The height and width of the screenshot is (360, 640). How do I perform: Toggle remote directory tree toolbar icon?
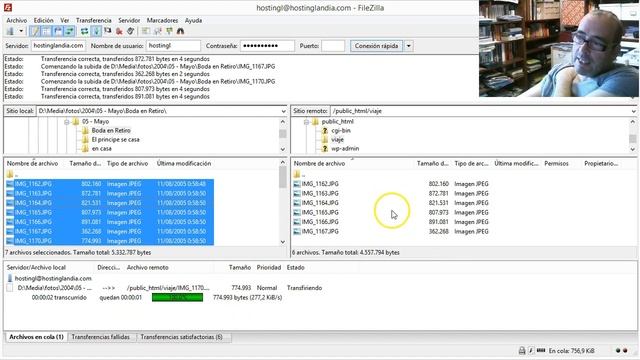coord(58,31)
